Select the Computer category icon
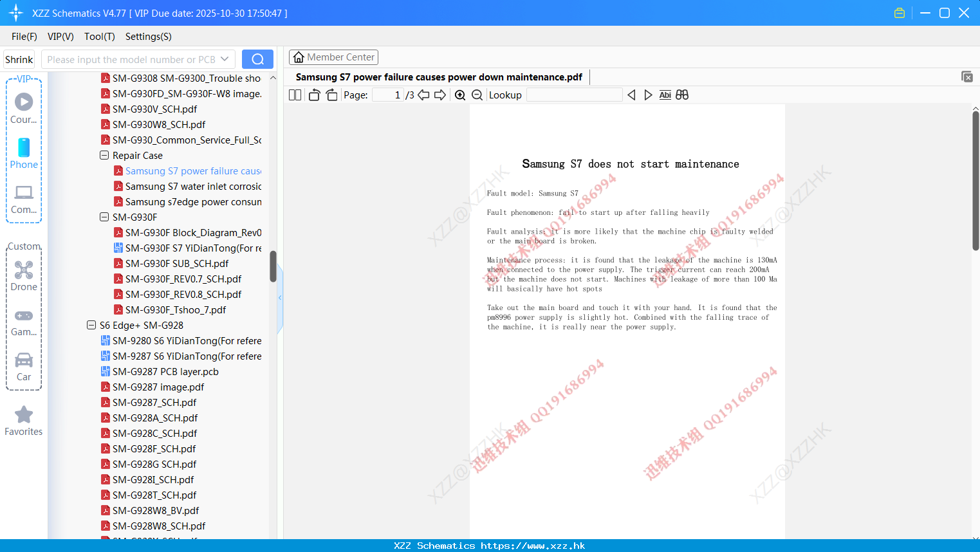 point(24,199)
